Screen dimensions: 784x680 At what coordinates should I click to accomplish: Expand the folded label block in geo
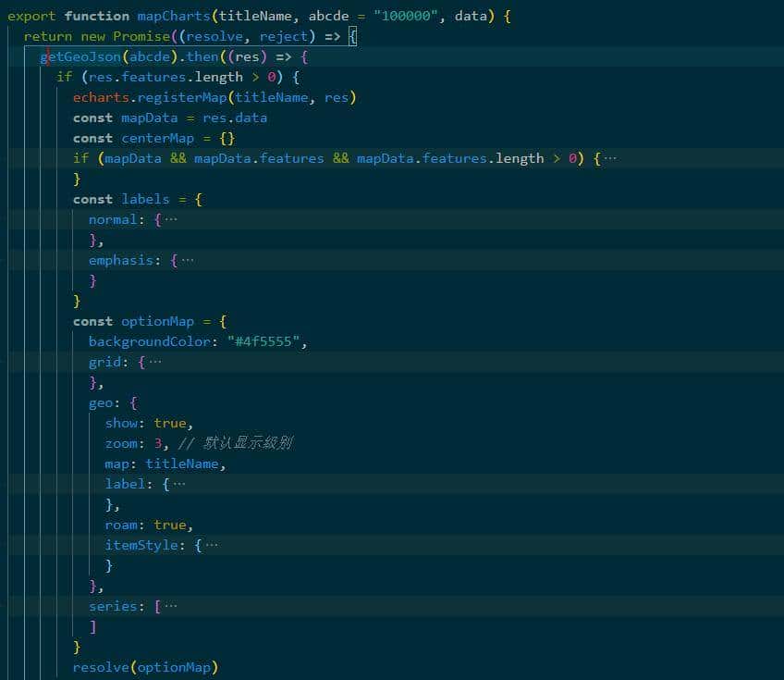click(178, 484)
